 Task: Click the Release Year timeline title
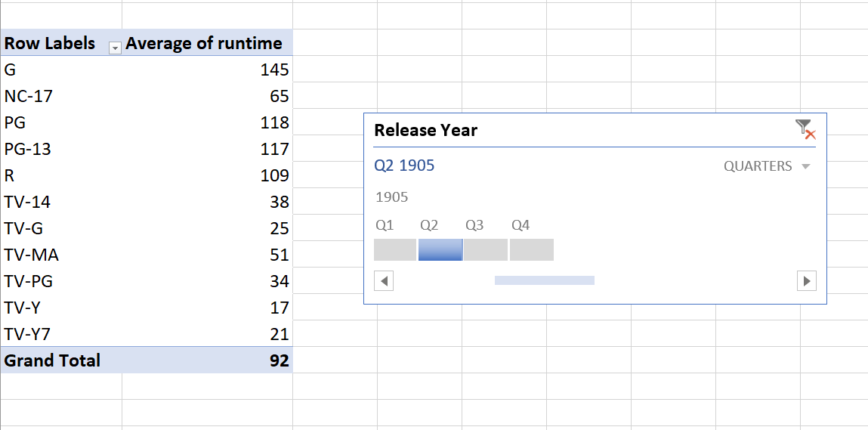coord(426,130)
